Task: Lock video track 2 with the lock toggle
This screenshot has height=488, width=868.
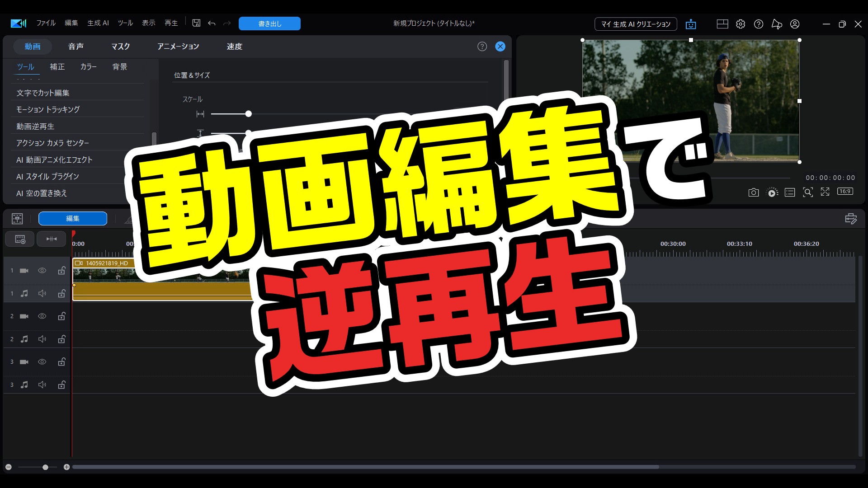Action: [61, 316]
